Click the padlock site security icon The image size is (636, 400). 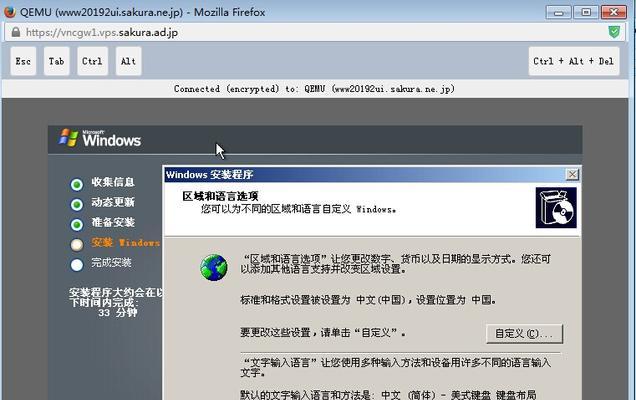click(16, 32)
